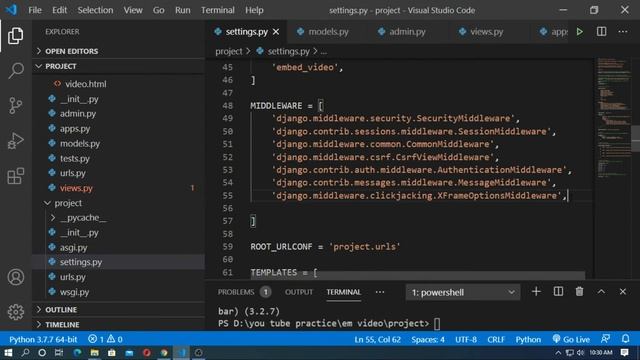Open the Terminal menu
The height and width of the screenshot is (360, 640).
coord(218,10)
